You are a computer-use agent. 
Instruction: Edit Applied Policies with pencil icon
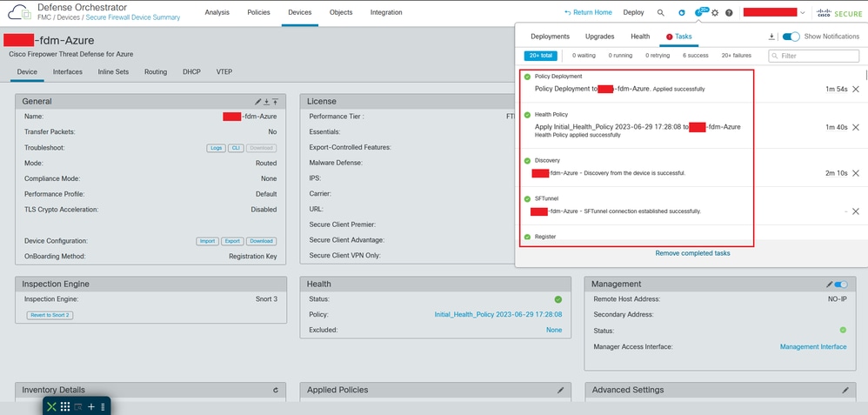[560, 390]
